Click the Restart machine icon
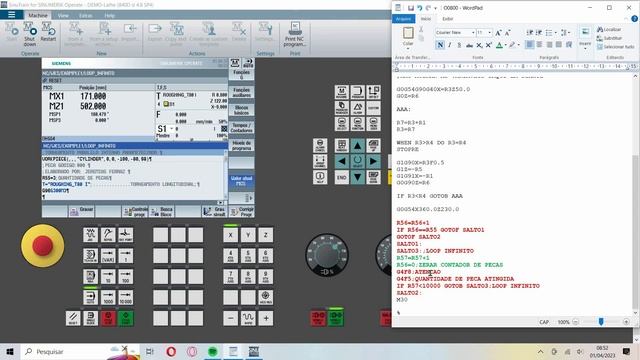This screenshot has height=360, width=640. [x=48, y=32]
